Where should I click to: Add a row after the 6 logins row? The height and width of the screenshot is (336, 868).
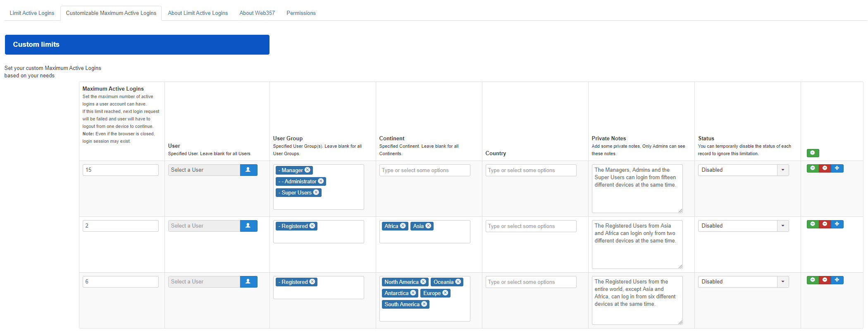(813, 280)
